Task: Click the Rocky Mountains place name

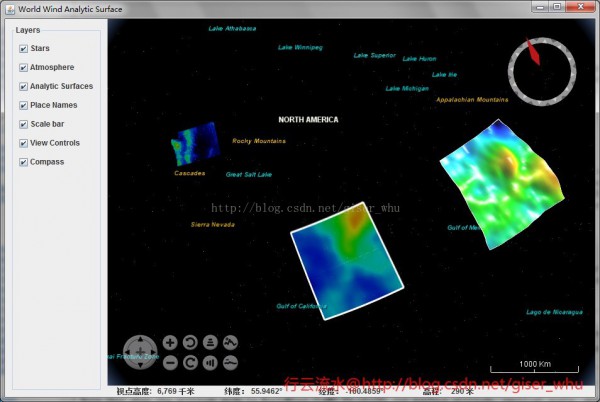Action: pyautogui.click(x=259, y=141)
